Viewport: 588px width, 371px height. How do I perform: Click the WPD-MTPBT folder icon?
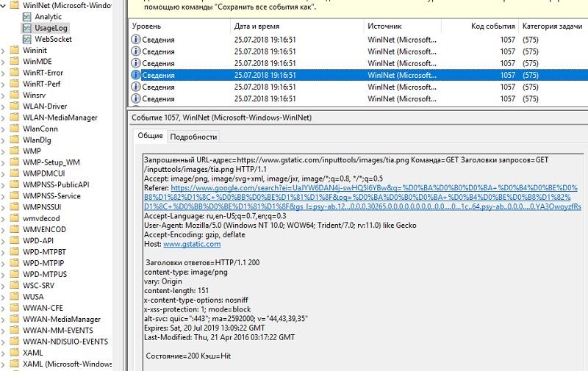(x=14, y=251)
